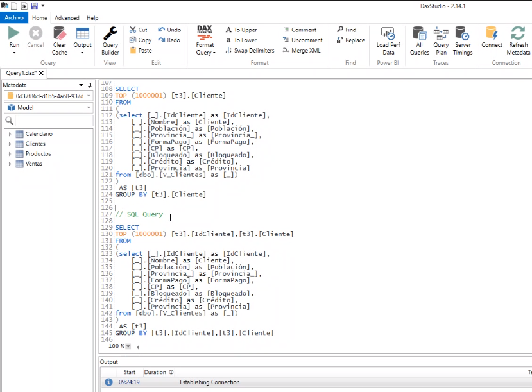Select the Query1.dax document tab
Image resolution: width=532 pixels, height=392 pixels.
[21, 73]
